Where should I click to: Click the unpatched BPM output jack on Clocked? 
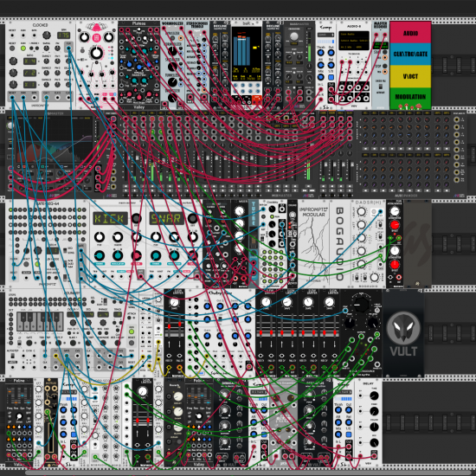click(35, 98)
